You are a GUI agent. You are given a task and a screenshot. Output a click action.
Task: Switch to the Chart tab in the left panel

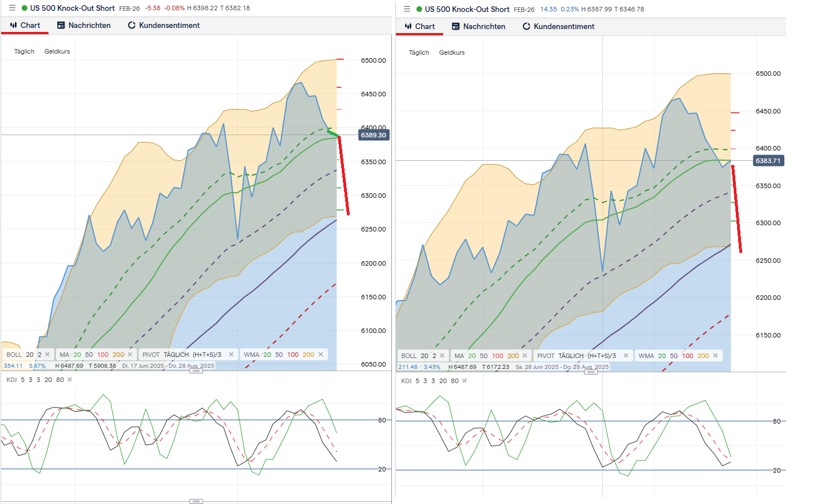[x=25, y=25]
